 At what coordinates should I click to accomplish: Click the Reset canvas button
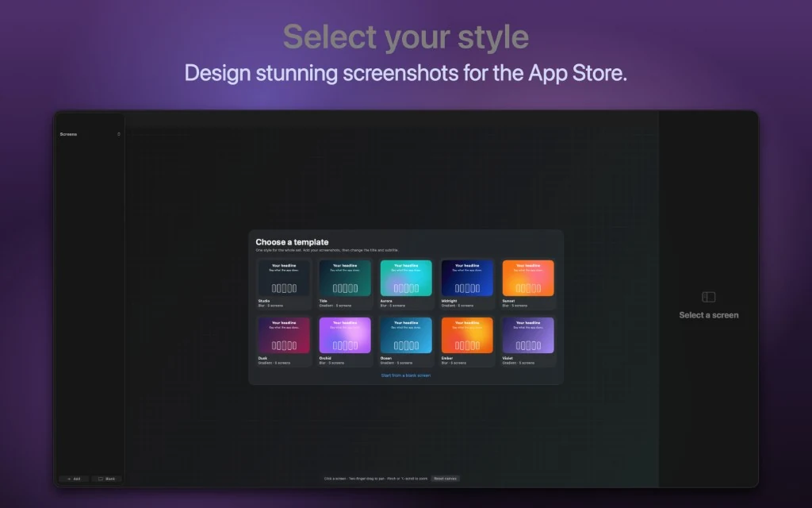pos(446,479)
